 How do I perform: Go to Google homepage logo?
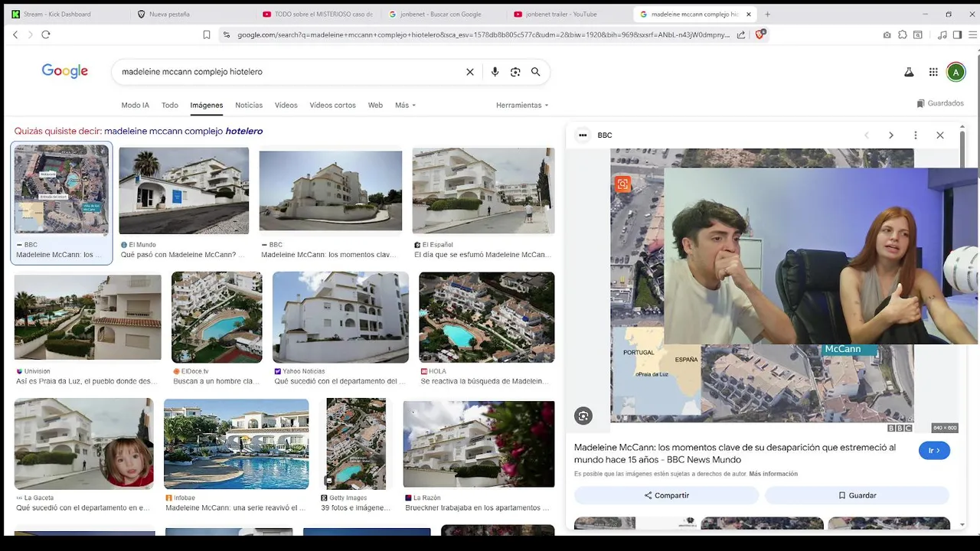pos(65,71)
